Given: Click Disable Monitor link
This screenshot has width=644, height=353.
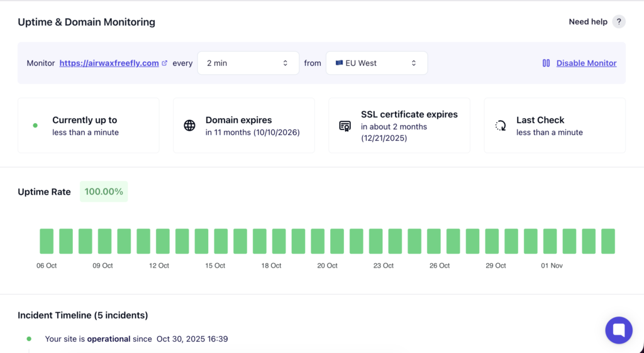Looking at the screenshot, I should tap(587, 63).
